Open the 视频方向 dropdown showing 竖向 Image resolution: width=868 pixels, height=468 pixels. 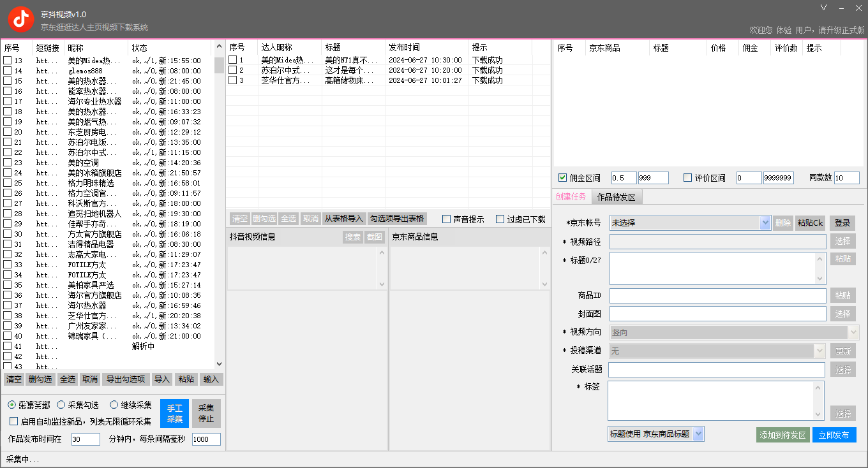click(x=734, y=332)
